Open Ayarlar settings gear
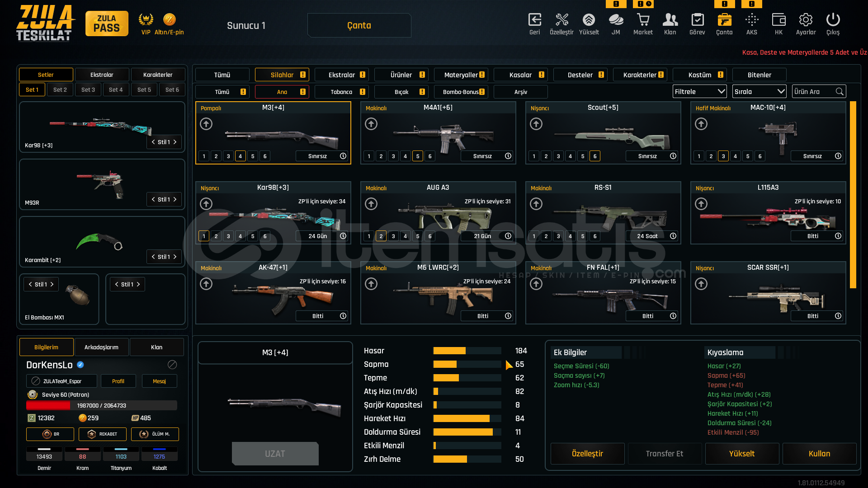Image resolution: width=868 pixels, height=488 pixels. pyautogui.click(x=806, y=20)
